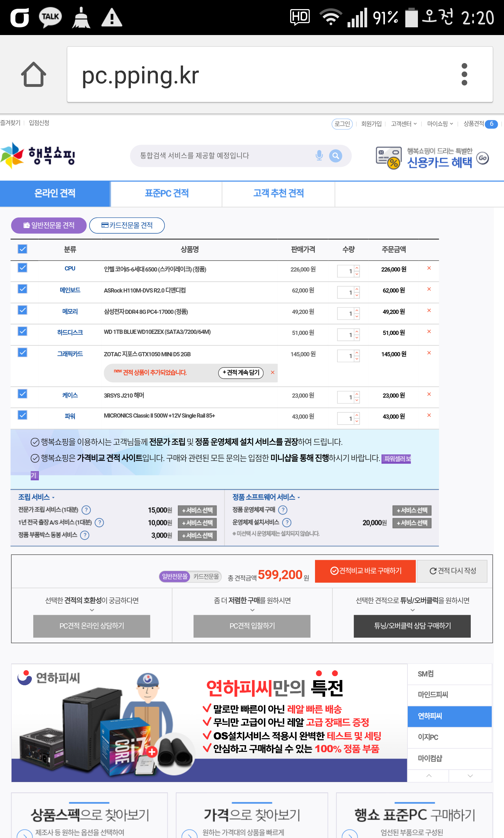Tap the microphone voice search icon
504x838 pixels.
pyautogui.click(x=319, y=156)
